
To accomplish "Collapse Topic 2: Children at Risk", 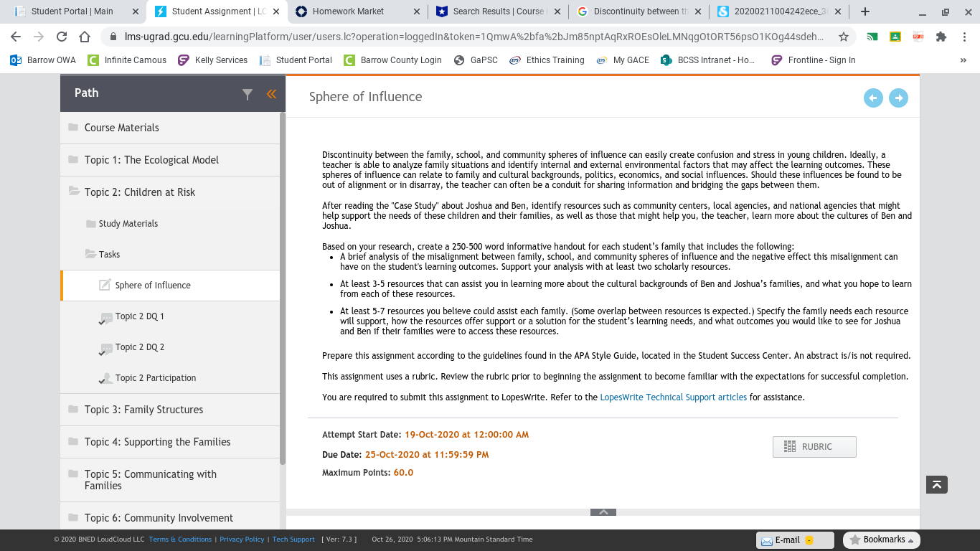I will pos(170,192).
